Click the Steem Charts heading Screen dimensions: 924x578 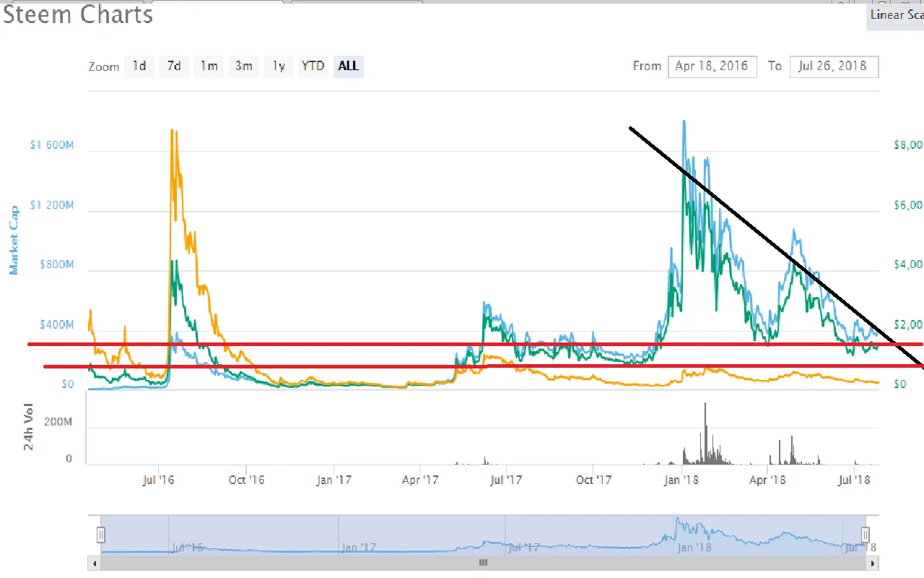[x=77, y=14]
